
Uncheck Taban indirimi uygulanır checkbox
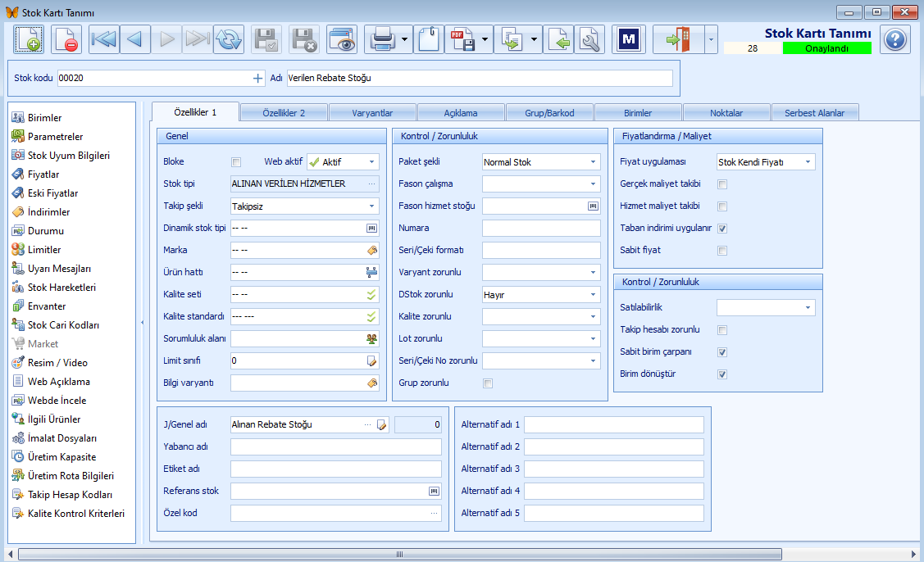point(722,229)
